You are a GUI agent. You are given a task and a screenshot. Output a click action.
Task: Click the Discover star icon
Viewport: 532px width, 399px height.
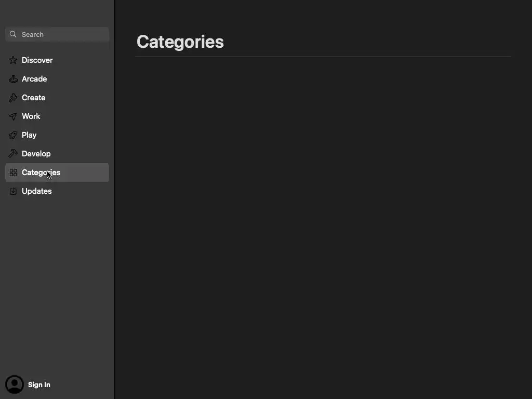coord(13,60)
